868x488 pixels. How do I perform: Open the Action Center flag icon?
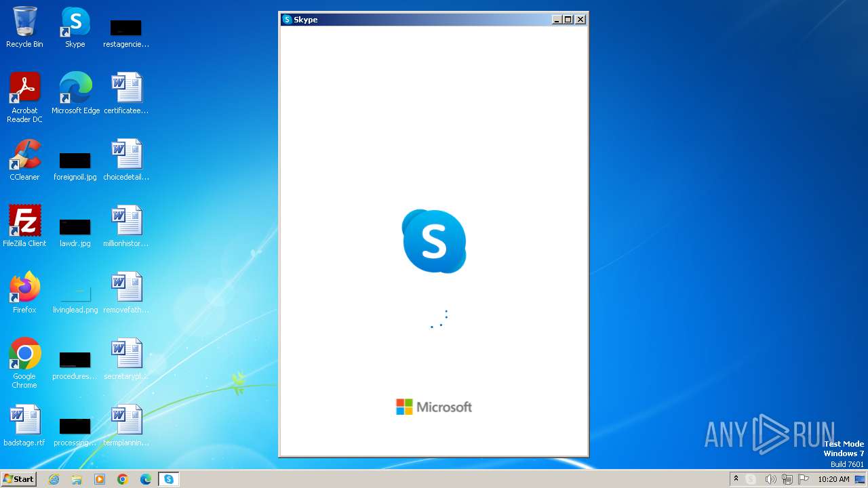(804, 479)
